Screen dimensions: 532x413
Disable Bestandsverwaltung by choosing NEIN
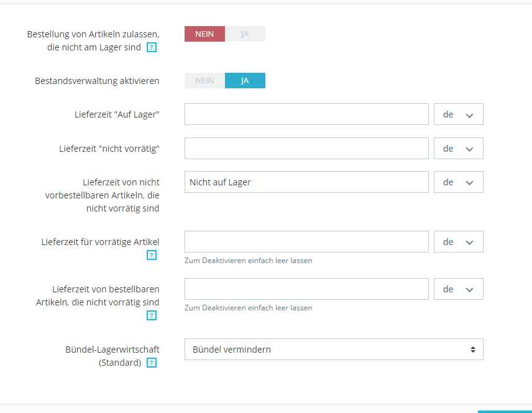204,80
